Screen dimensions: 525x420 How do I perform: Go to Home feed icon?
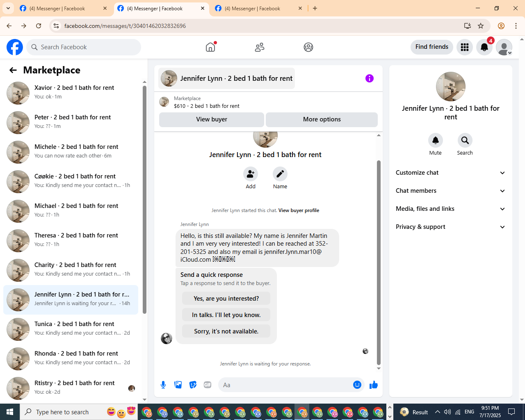(x=210, y=47)
